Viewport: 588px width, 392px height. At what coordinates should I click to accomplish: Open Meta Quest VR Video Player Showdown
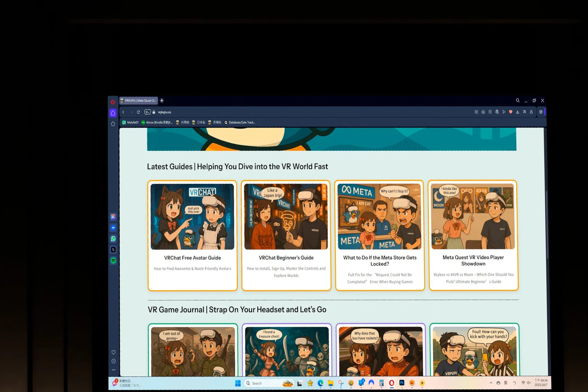click(473, 260)
